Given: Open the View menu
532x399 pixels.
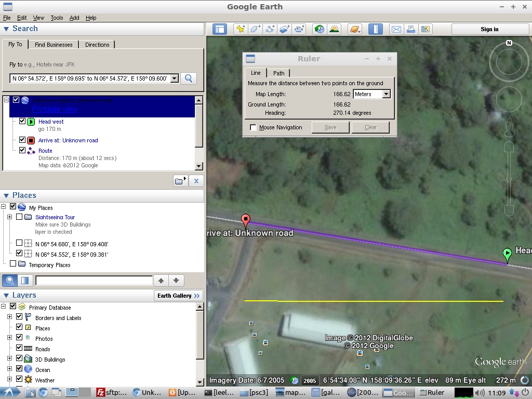Looking at the screenshot, I should (38, 18).
